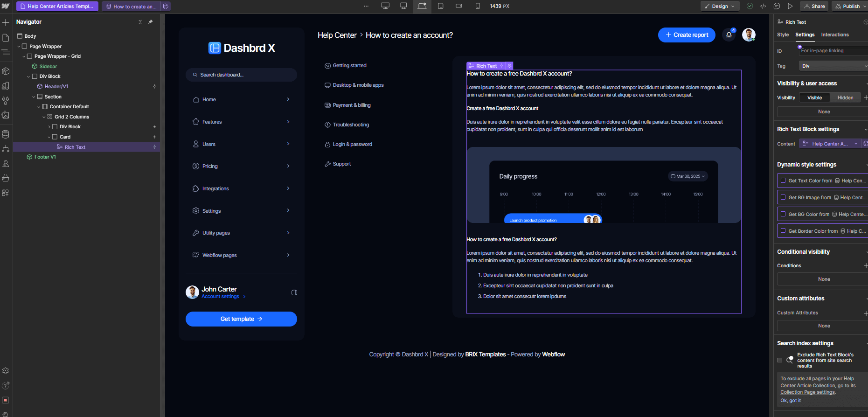The width and height of the screenshot is (868, 417).
Task: Click the preview play icon
Action: tap(790, 6)
